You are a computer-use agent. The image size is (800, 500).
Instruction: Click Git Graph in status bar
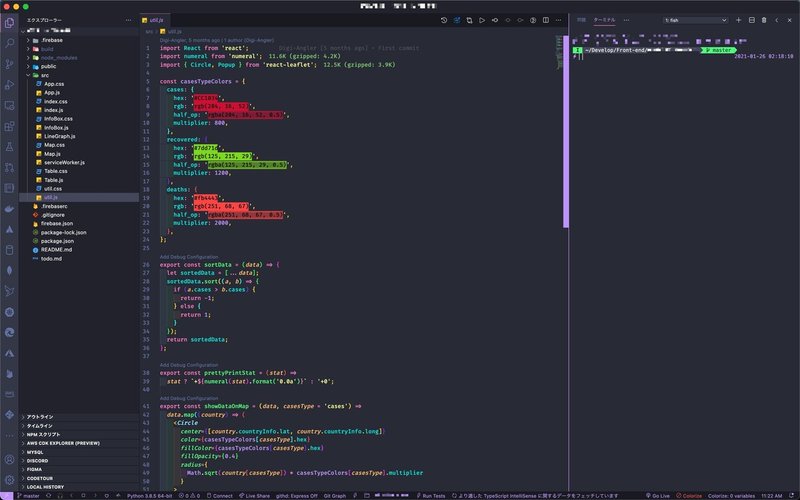(x=335, y=496)
